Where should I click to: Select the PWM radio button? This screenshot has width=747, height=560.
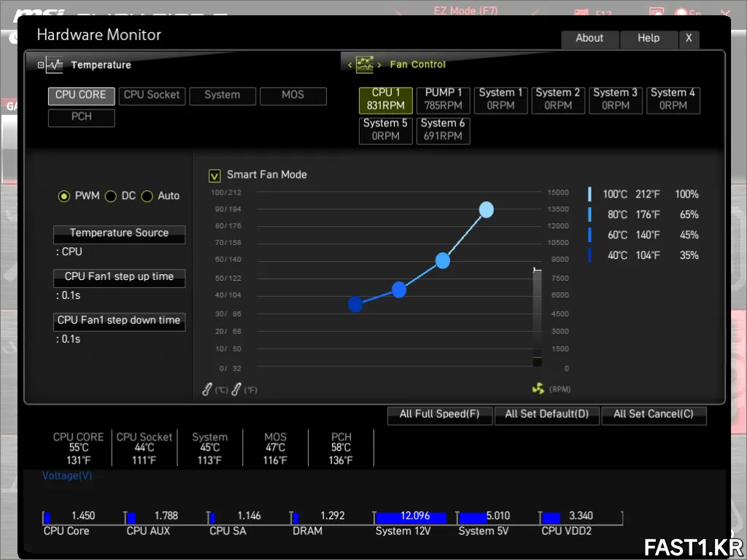(x=64, y=196)
